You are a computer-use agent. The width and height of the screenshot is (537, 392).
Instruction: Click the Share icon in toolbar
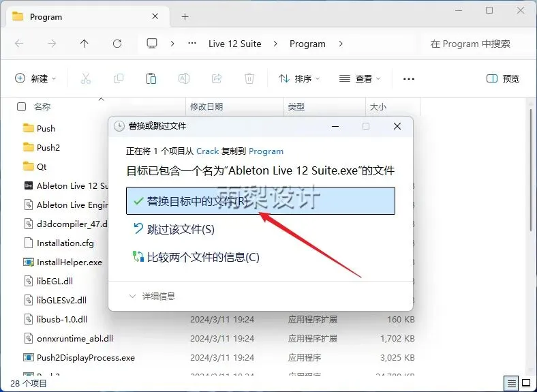217,78
